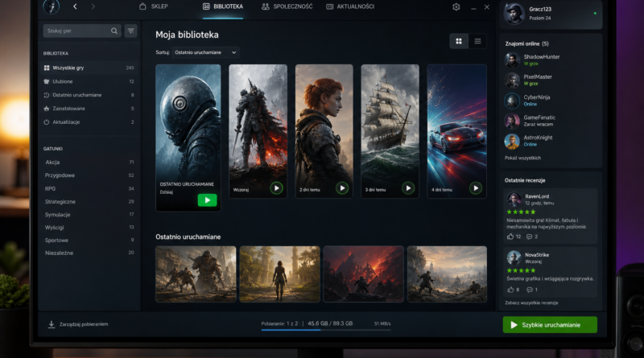Click Zobacz wszystkie recenzje link
This screenshot has width=644, height=358.
(531, 303)
